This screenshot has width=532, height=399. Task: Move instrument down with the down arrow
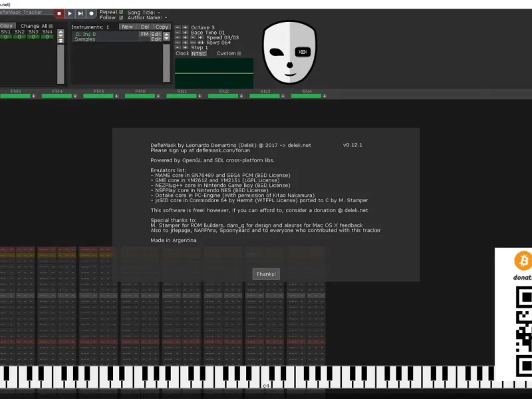tap(166, 38)
